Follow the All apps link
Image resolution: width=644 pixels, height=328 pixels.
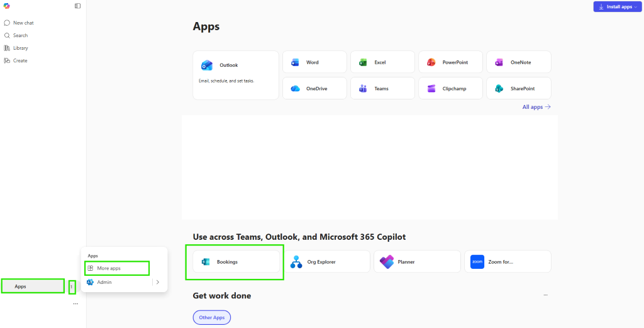tap(536, 107)
